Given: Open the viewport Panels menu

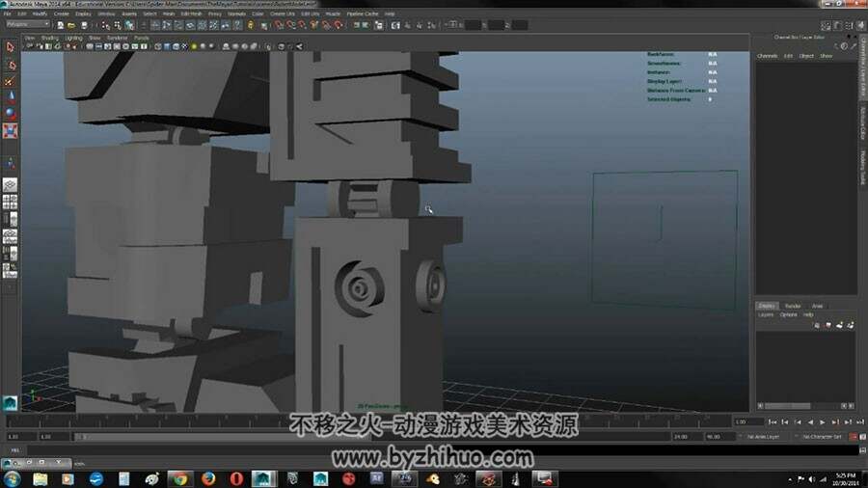Looking at the screenshot, I should click(x=142, y=39).
